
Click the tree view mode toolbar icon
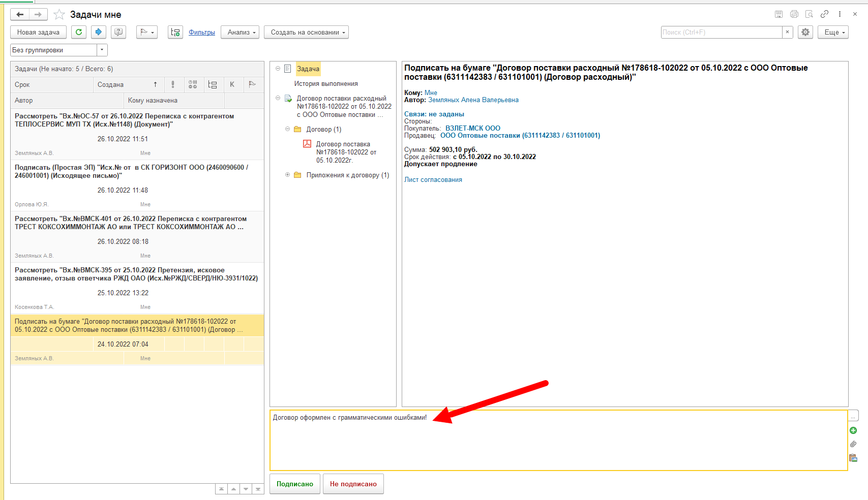(175, 32)
